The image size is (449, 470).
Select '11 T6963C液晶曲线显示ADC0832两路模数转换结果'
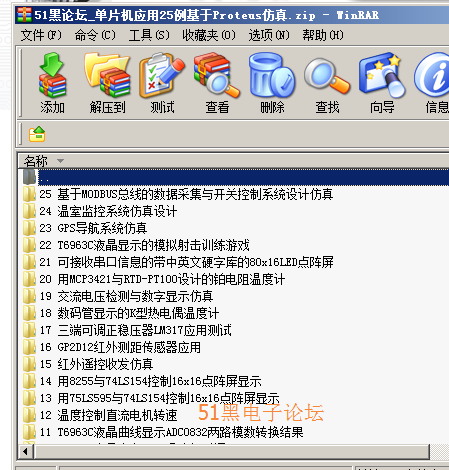pyautogui.click(x=171, y=432)
